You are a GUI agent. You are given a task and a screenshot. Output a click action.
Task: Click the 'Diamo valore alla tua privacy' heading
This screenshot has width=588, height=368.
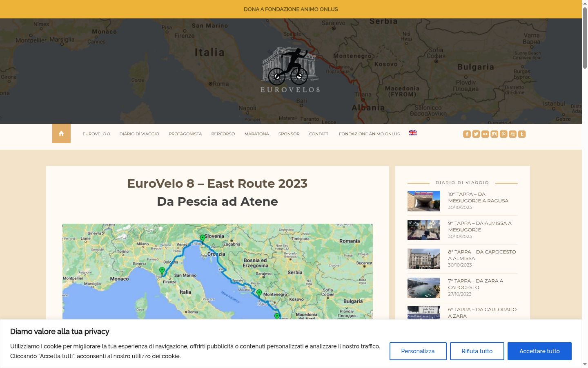60,332
